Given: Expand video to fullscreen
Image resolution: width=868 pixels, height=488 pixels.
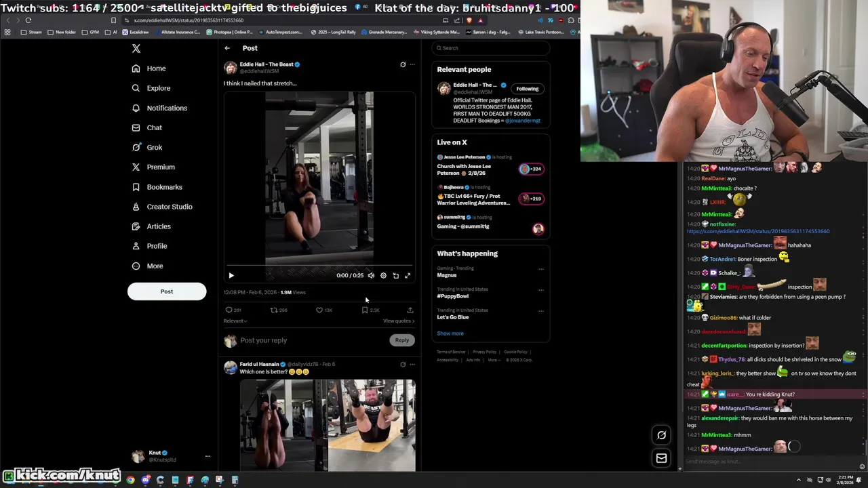Looking at the screenshot, I should click(408, 276).
